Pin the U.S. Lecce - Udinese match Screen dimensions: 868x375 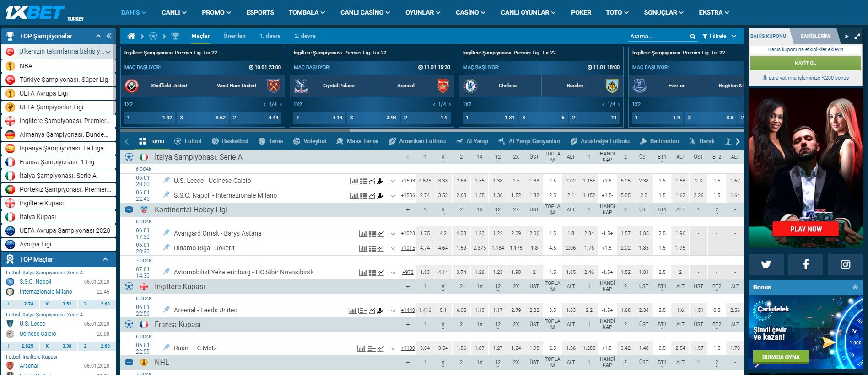[167, 180]
